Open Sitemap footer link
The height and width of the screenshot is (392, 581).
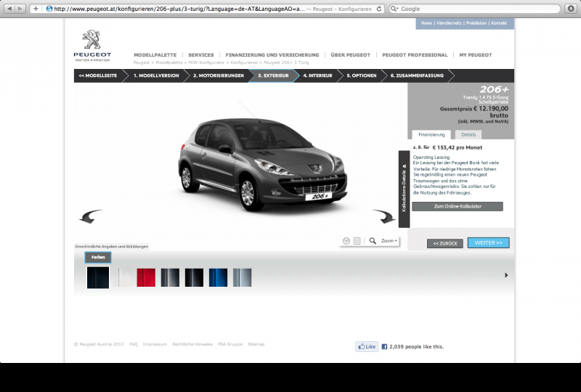[256, 344]
